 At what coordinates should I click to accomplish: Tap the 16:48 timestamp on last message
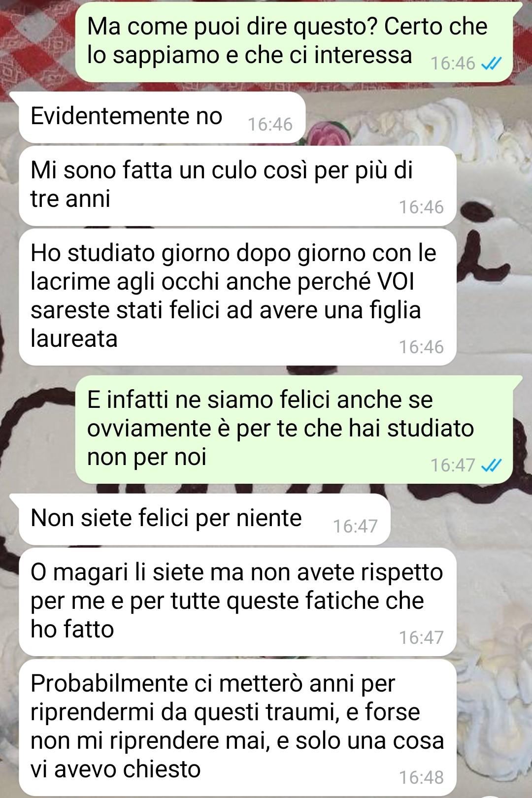pos(421,777)
